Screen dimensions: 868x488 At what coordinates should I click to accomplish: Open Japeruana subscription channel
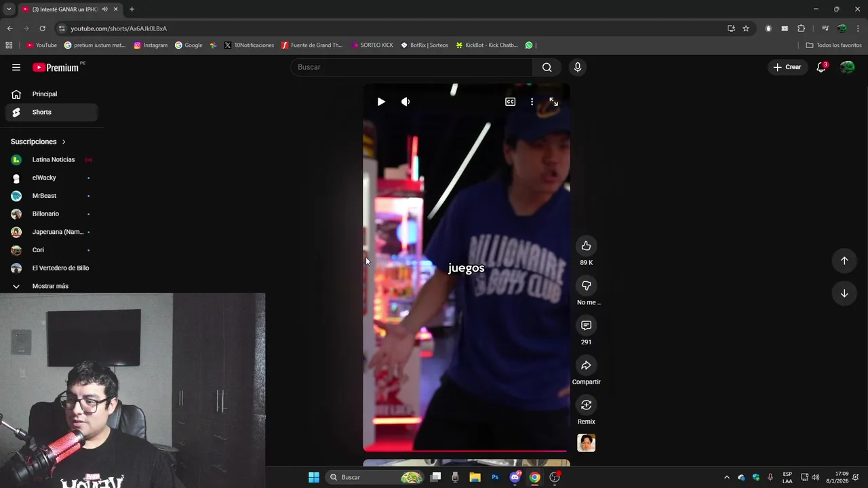(52, 232)
